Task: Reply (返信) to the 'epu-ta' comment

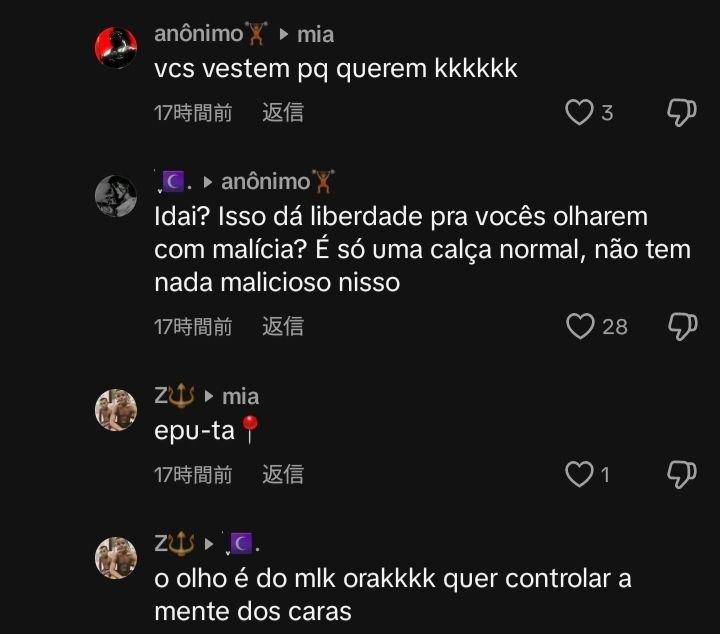Action: click(283, 474)
